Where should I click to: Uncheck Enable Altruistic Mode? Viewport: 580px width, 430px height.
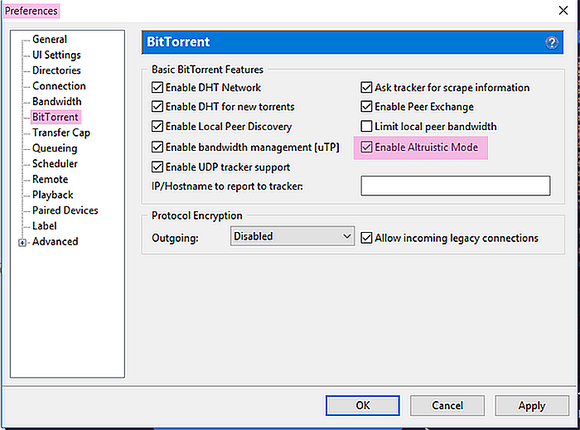(x=366, y=147)
